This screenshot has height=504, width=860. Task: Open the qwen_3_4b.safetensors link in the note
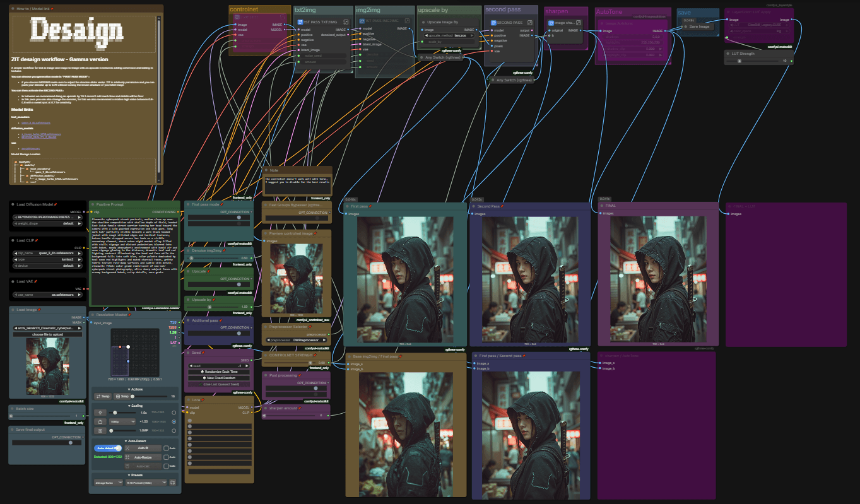pos(36,123)
